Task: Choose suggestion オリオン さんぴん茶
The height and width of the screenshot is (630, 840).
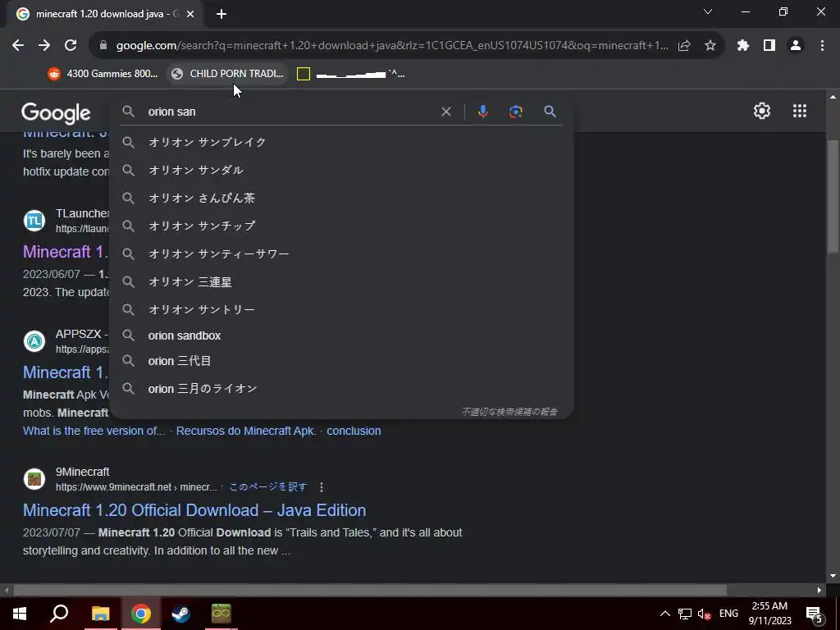Action: coord(342,198)
